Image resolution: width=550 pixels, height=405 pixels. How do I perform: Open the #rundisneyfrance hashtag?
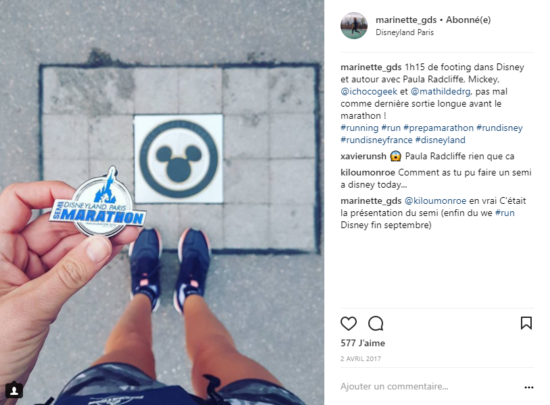[376, 140]
